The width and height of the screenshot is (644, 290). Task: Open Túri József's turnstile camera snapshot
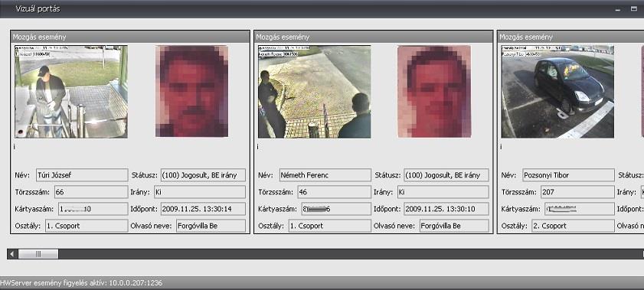point(71,92)
